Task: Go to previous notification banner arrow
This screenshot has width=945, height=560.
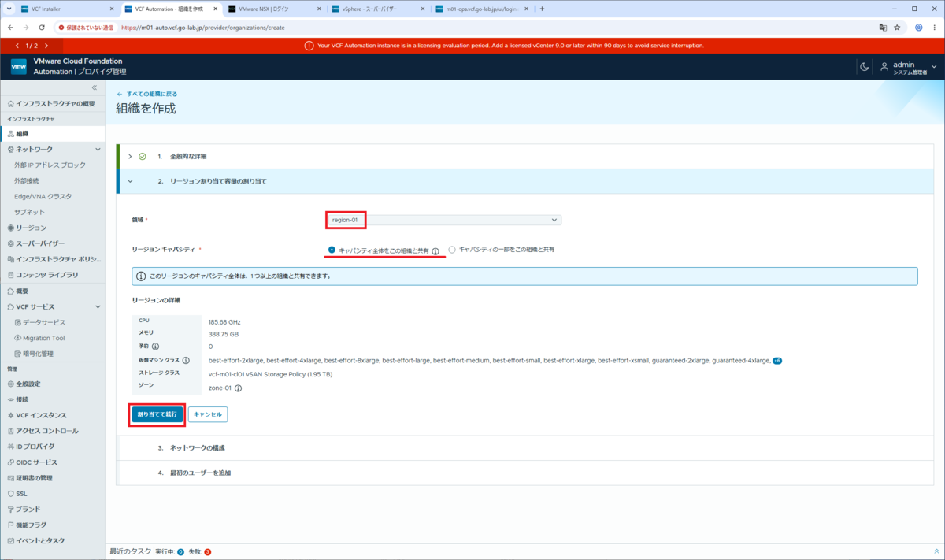Action: pos(17,46)
